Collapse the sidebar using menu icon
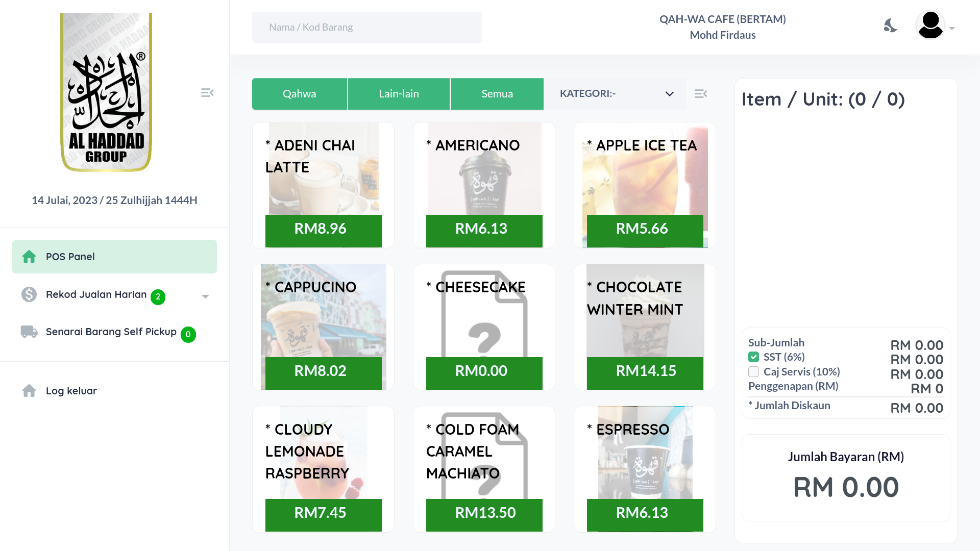The height and width of the screenshot is (551, 980). (x=207, y=93)
